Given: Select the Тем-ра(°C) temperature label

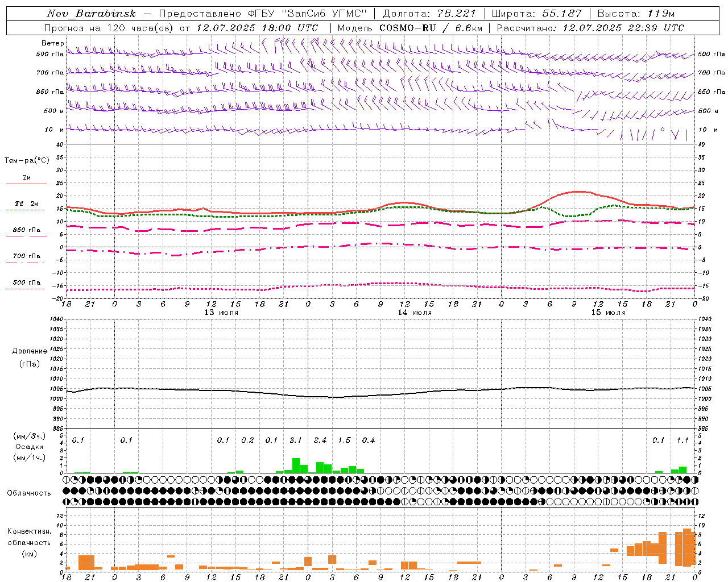Looking at the screenshot, I should 27,161.
